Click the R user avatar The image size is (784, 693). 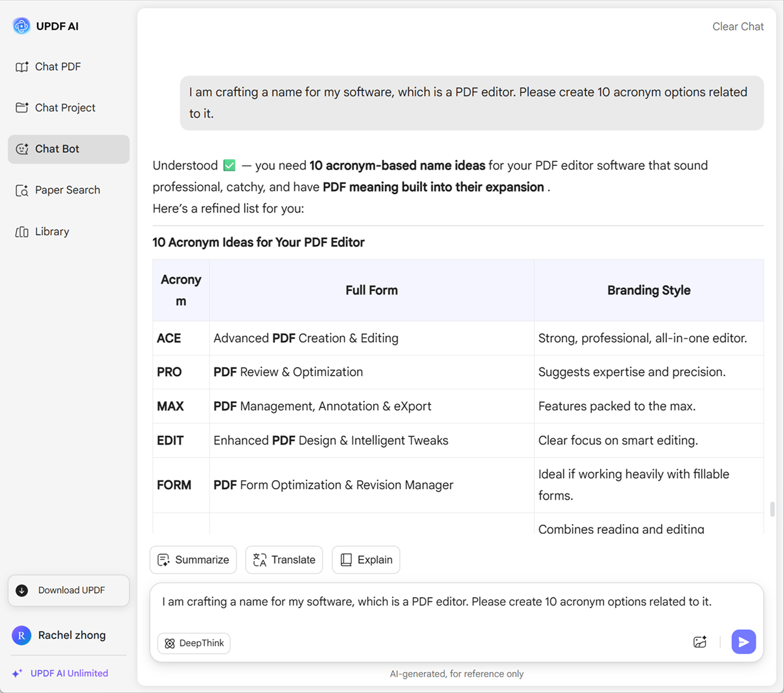point(21,635)
